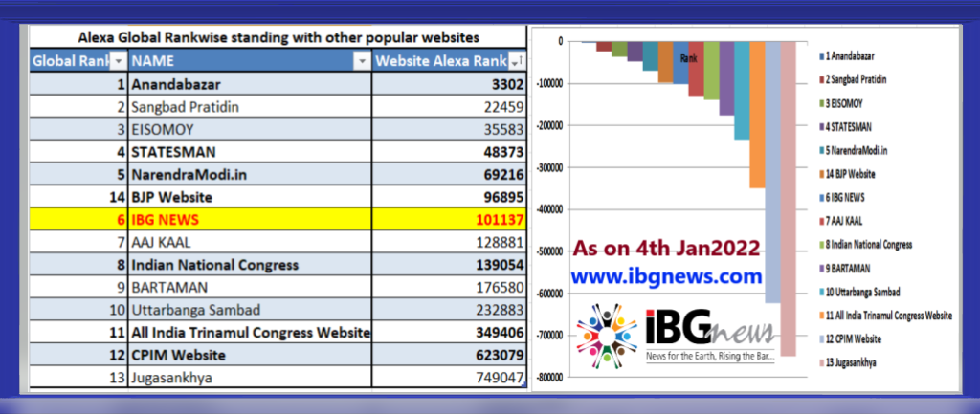Select the NarendraModi.in name cell
Screen dimensions: 980x414
click(250, 174)
